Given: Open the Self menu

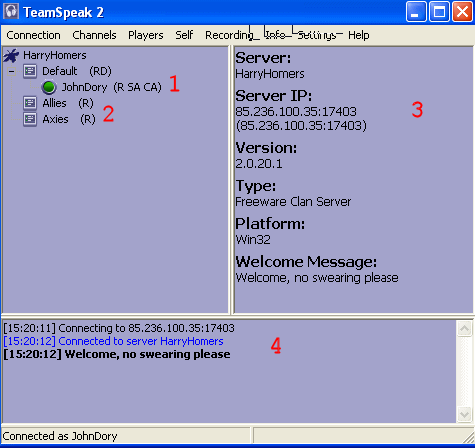Looking at the screenshot, I should 184,35.
